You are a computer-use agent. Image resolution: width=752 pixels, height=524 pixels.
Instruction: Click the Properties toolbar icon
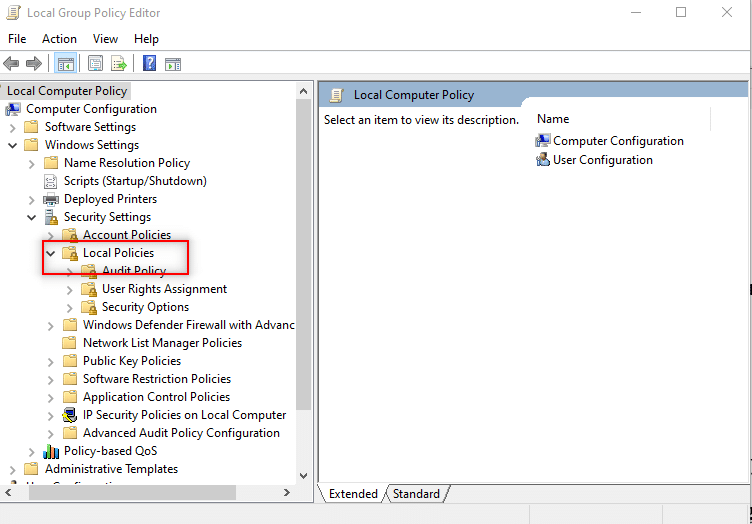click(95, 63)
